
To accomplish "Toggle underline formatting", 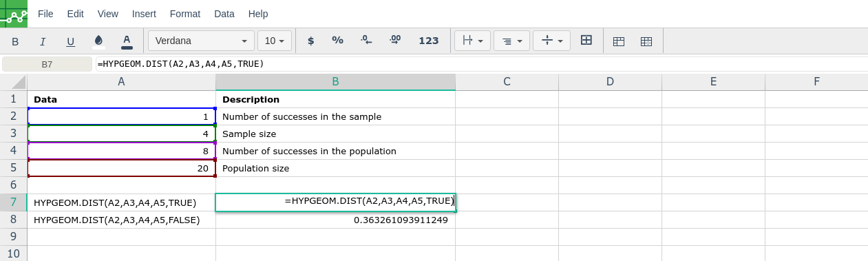I will click(70, 41).
